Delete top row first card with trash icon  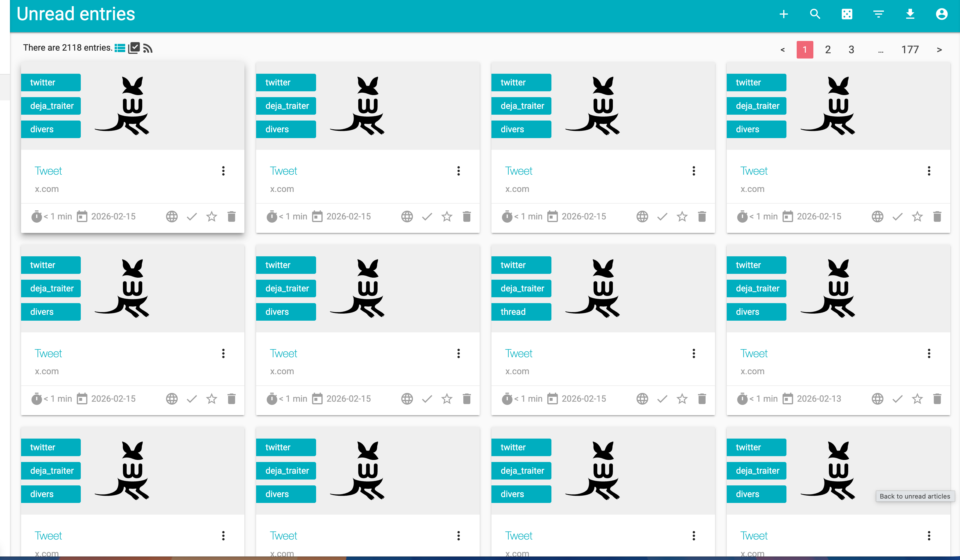pos(231,217)
